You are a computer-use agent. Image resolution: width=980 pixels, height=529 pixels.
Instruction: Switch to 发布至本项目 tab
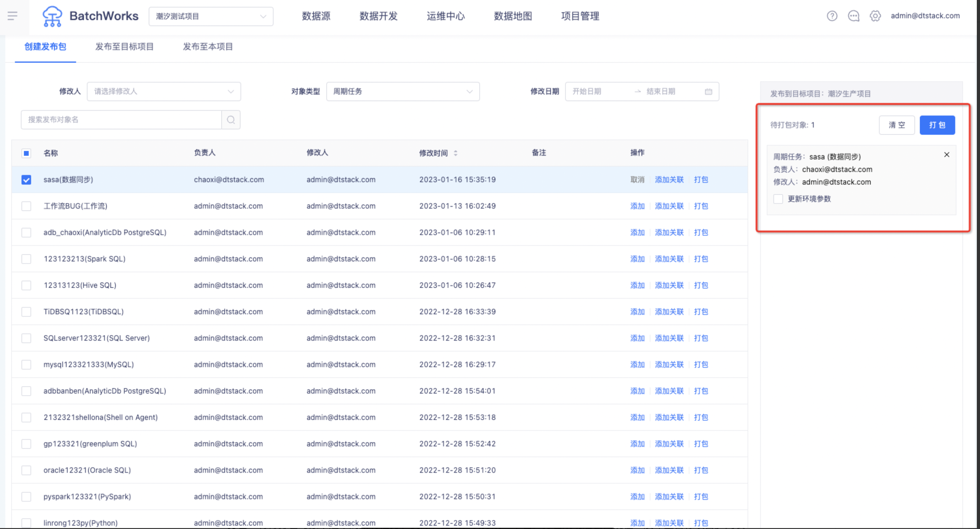(208, 46)
